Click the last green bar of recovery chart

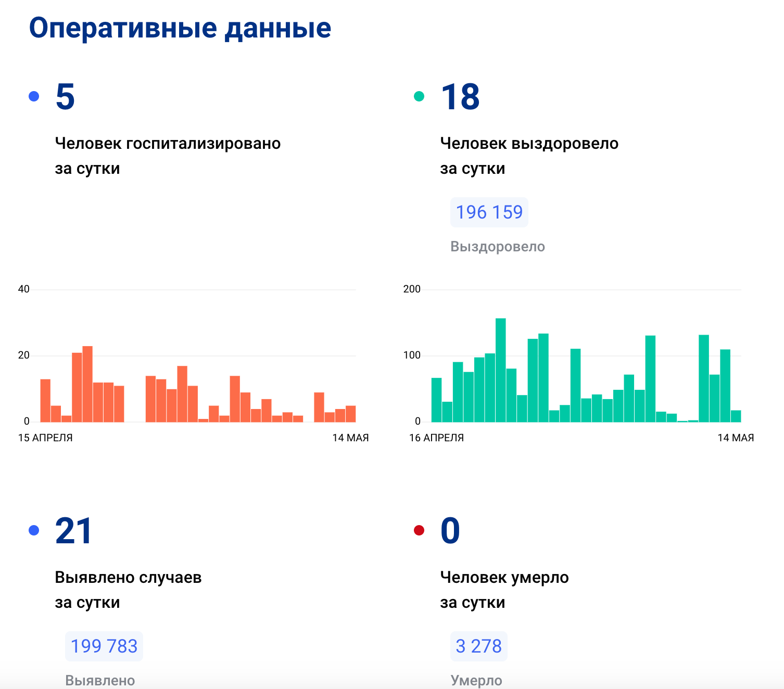(736, 416)
